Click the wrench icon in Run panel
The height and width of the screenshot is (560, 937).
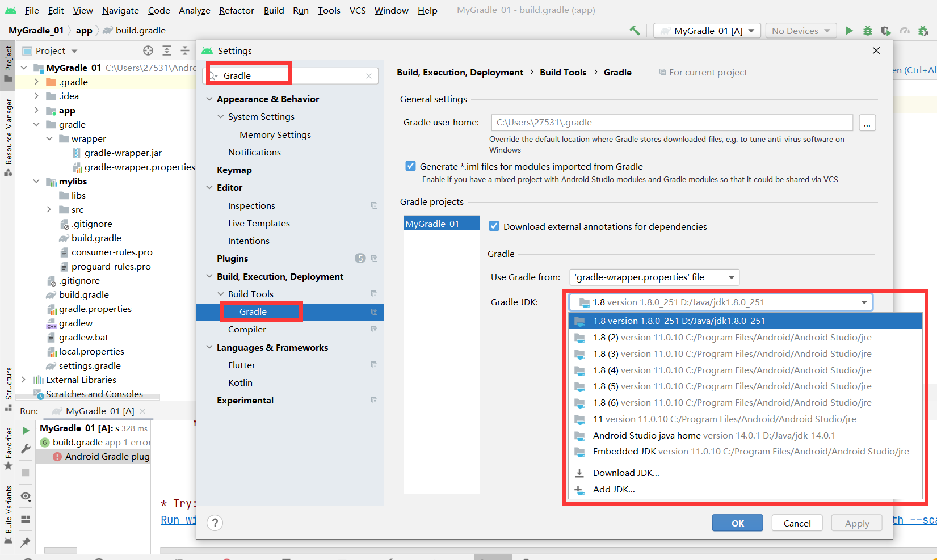pyautogui.click(x=26, y=449)
